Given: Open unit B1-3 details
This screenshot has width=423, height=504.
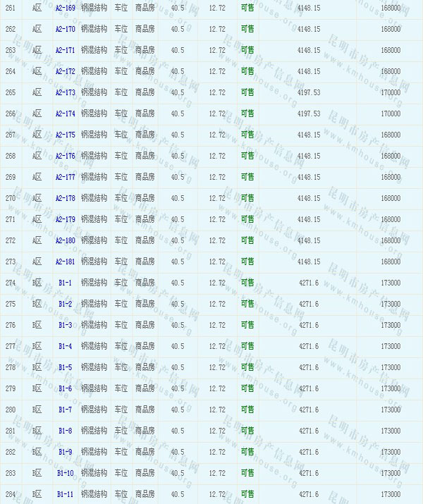Looking at the screenshot, I should (65, 325).
